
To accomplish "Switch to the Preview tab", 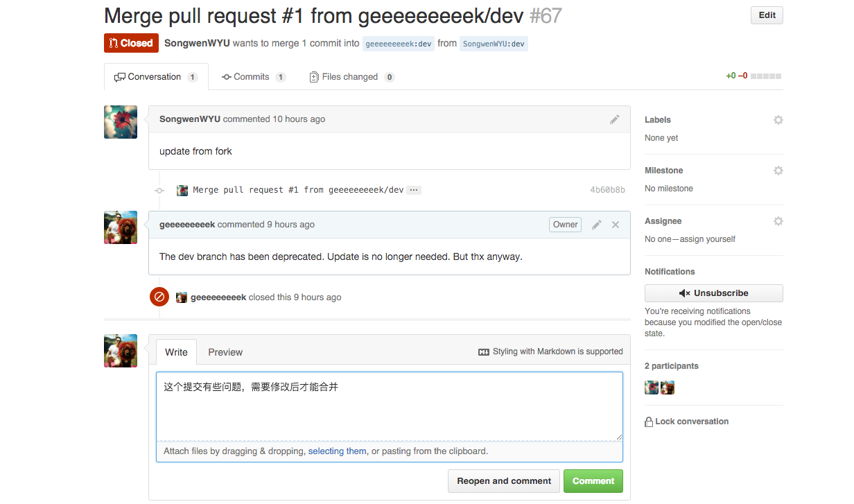I will [225, 352].
